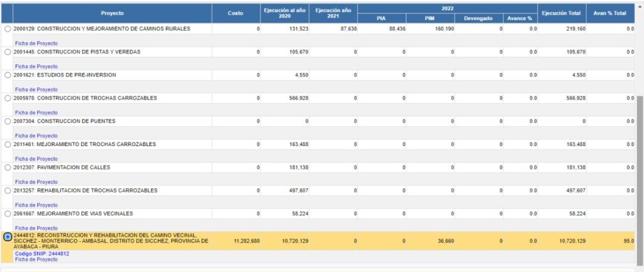Choose the 2007304 Construccion de Puentes radio option

point(8,122)
